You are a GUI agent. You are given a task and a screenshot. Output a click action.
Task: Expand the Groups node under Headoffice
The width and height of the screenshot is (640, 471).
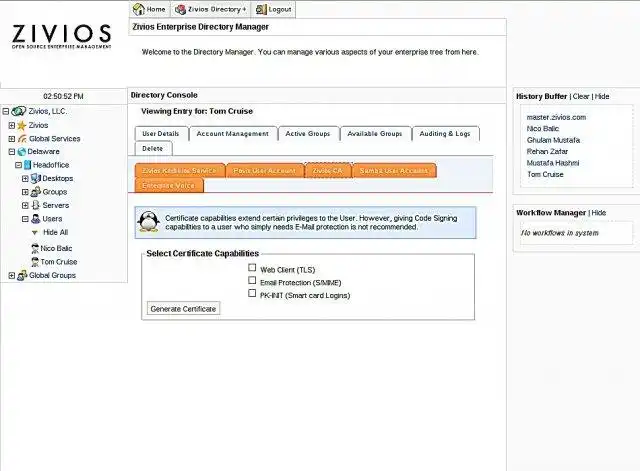pos(25,192)
